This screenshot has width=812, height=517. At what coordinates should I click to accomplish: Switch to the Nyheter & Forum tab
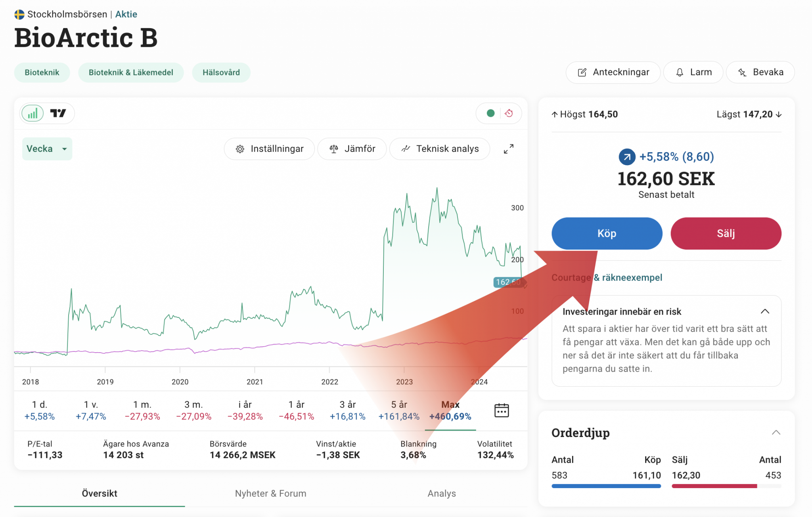[270, 494]
